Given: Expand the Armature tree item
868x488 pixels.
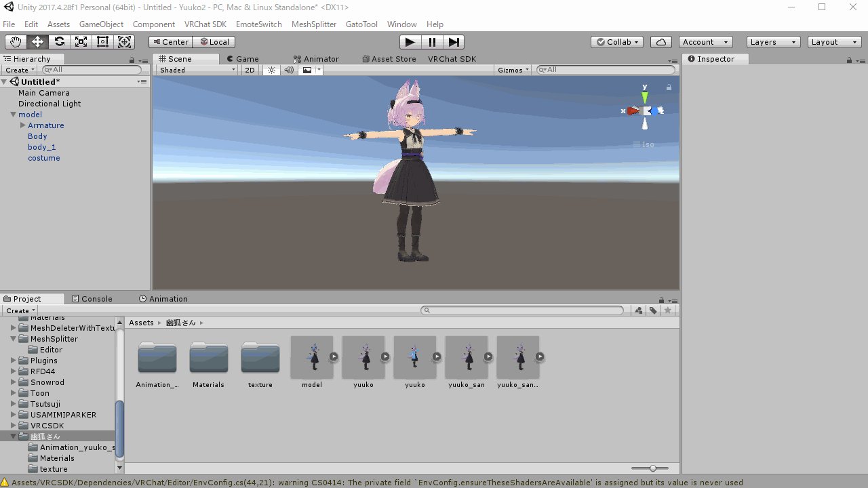Looking at the screenshot, I should tap(23, 125).
